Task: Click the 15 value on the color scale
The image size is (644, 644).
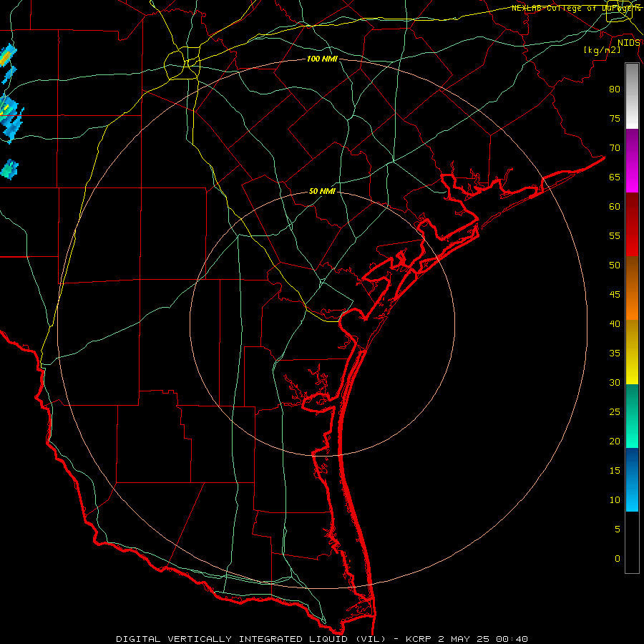Action: 615,471
